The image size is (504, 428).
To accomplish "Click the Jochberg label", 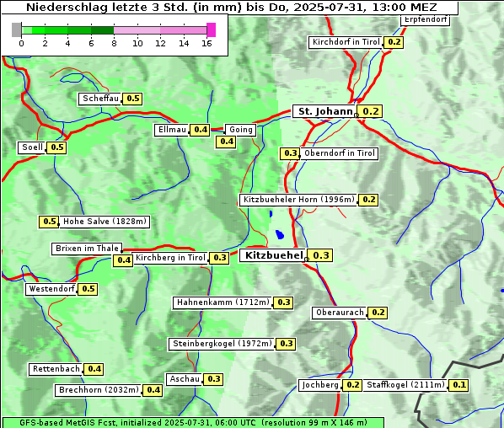I will click(x=320, y=385).
